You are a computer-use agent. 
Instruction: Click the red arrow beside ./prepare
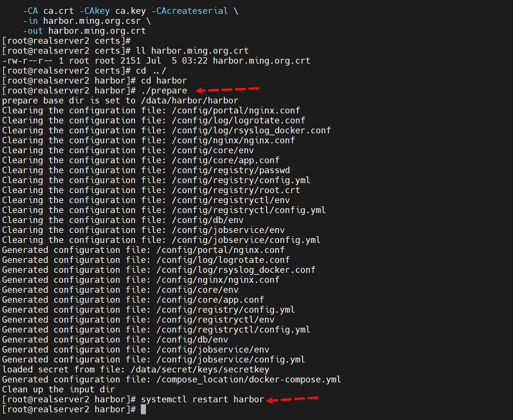228,90
